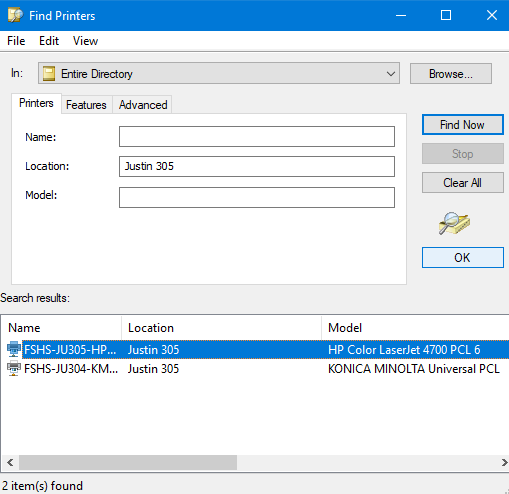This screenshot has width=509, height=494.
Task: Open the View menu
Action: (x=85, y=41)
